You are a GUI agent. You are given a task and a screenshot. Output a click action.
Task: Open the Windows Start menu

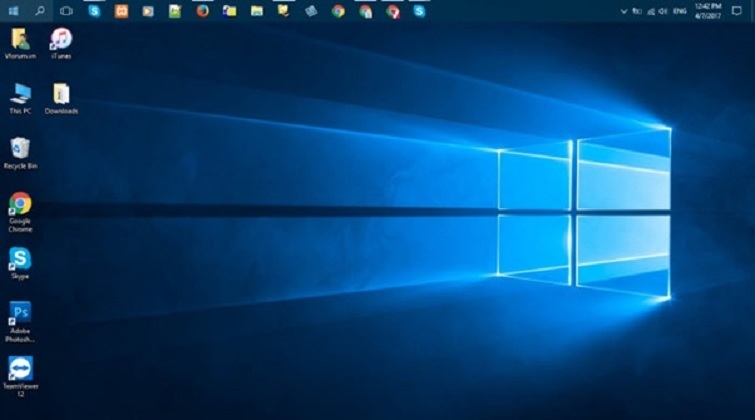pyautogui.click(x=13, y=10)
